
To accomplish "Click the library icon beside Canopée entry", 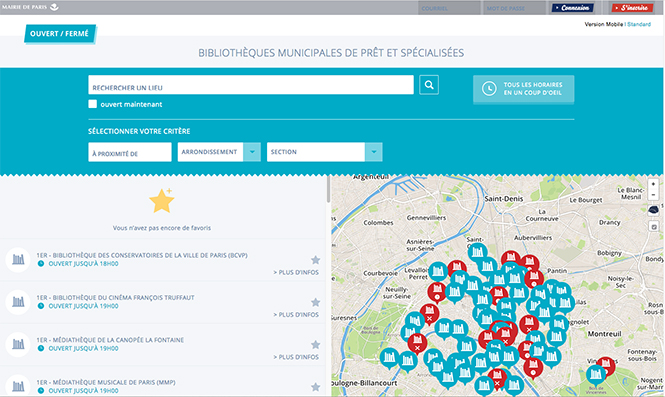I will pyautogui.click(x=18, y=344).
